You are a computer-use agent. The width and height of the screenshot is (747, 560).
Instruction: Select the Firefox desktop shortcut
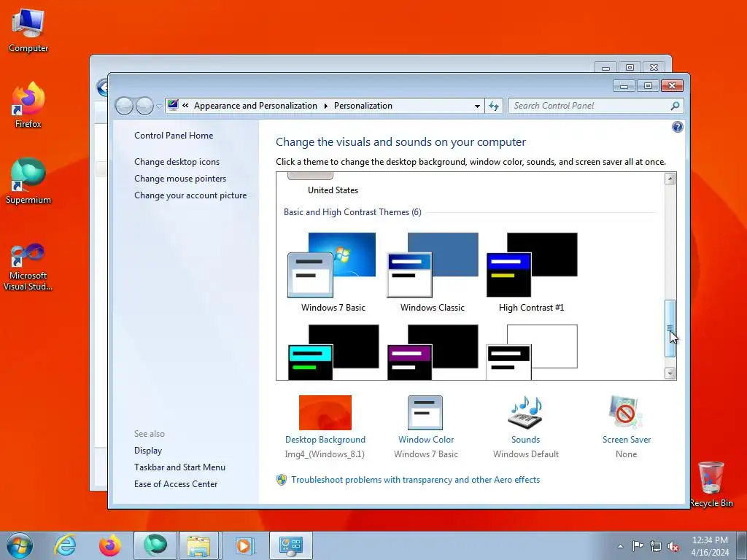[x=28, y=105]
